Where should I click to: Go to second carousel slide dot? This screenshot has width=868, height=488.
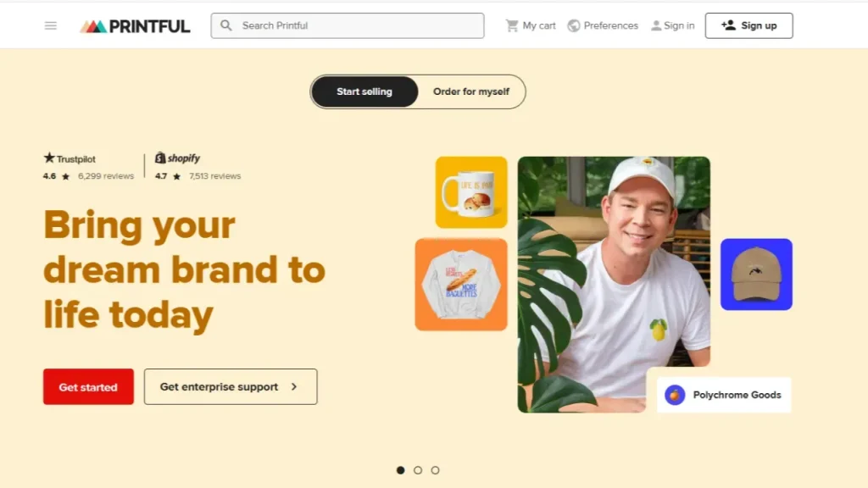coord(418,470)
